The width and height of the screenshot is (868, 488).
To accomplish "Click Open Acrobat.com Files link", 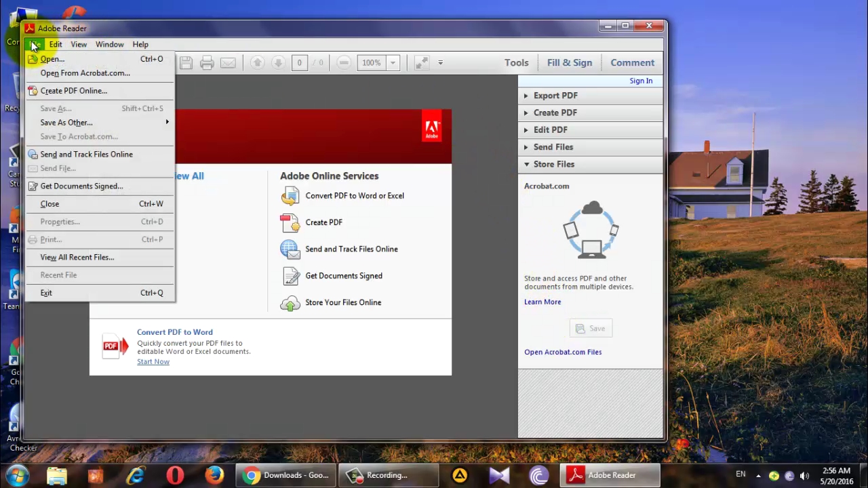I will (x=563, y=352).
